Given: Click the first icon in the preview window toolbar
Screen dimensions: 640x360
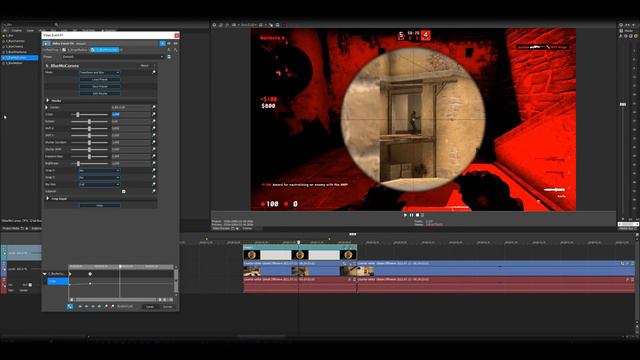Looking at the screenshot, I should tap(214, 25).
